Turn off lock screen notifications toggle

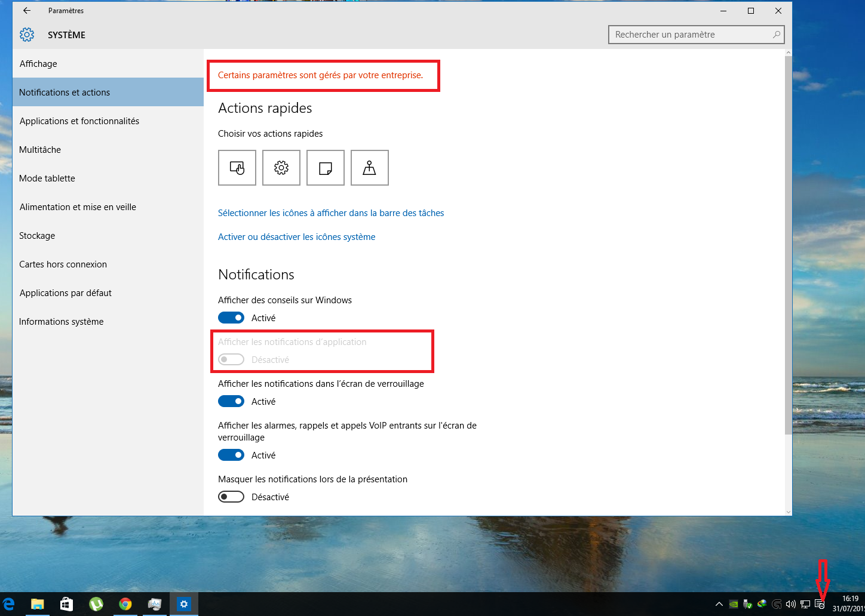(231, 401)
